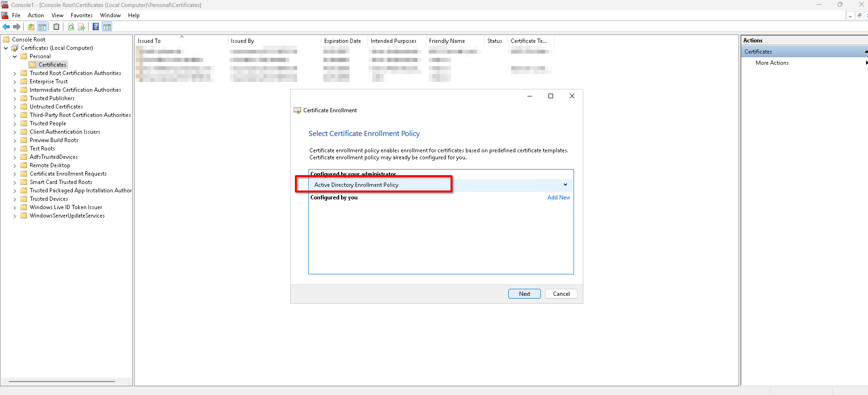Expand the More Actions submenu arrow
The height and width of the screenshot is (395, 868).
point(866,63)
